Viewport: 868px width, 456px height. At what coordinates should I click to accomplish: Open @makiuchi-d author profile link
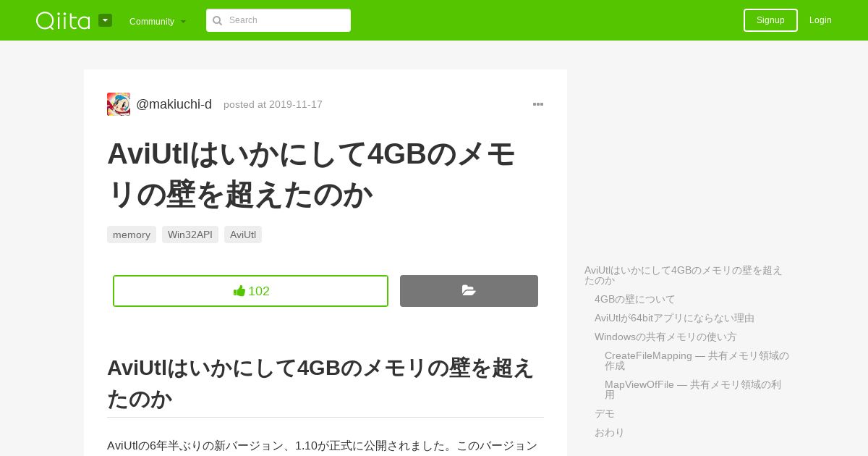click(174, 104)
